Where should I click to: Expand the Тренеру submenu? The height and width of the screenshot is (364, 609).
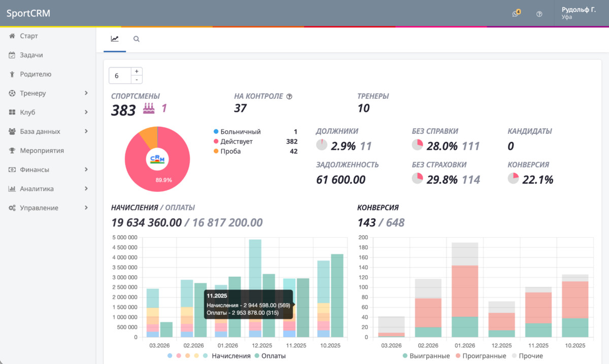point(86,93)
